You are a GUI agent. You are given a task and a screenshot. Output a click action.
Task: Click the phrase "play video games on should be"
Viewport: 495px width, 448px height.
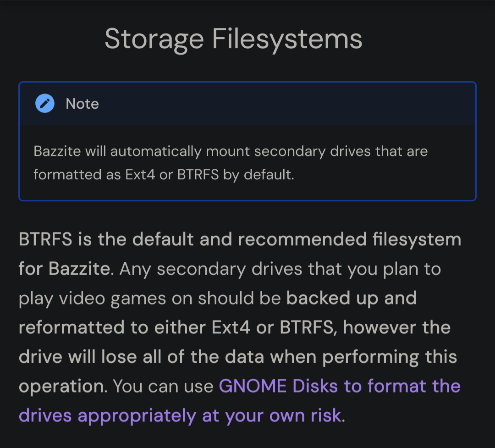149,299
